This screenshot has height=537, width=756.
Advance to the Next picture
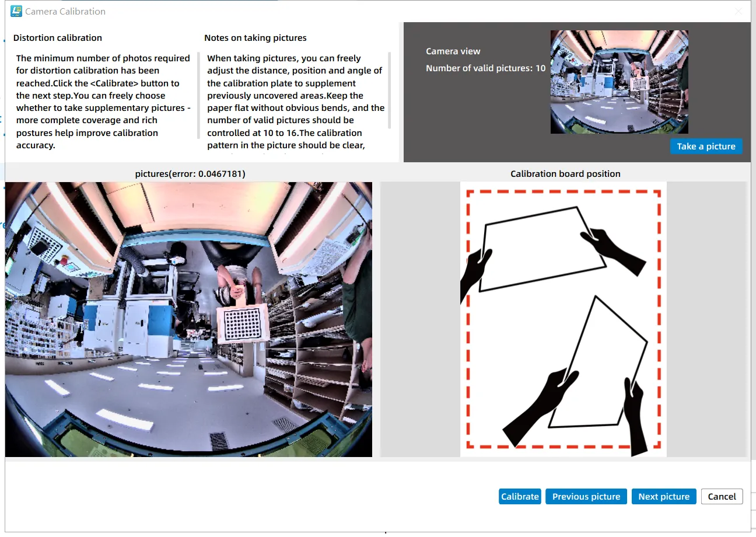tap(663, 496)
